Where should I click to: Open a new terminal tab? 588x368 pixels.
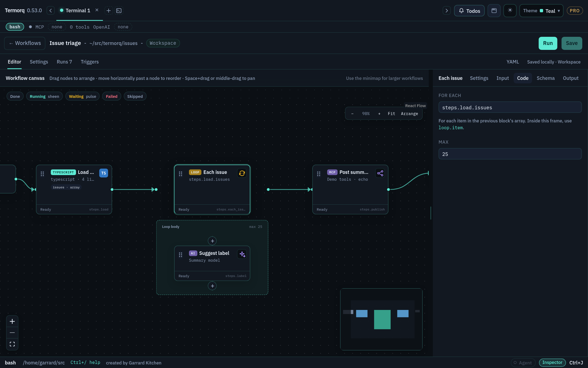(x=108, y=11)
